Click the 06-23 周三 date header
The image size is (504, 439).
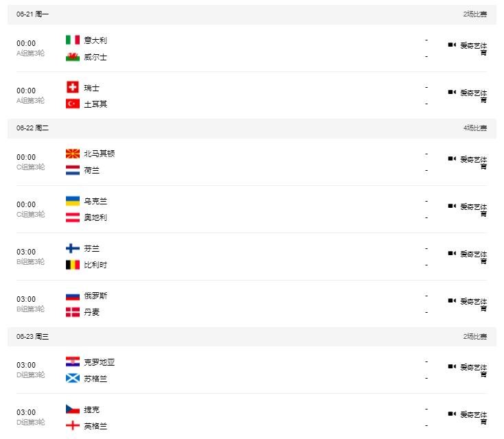coord(33,337)
